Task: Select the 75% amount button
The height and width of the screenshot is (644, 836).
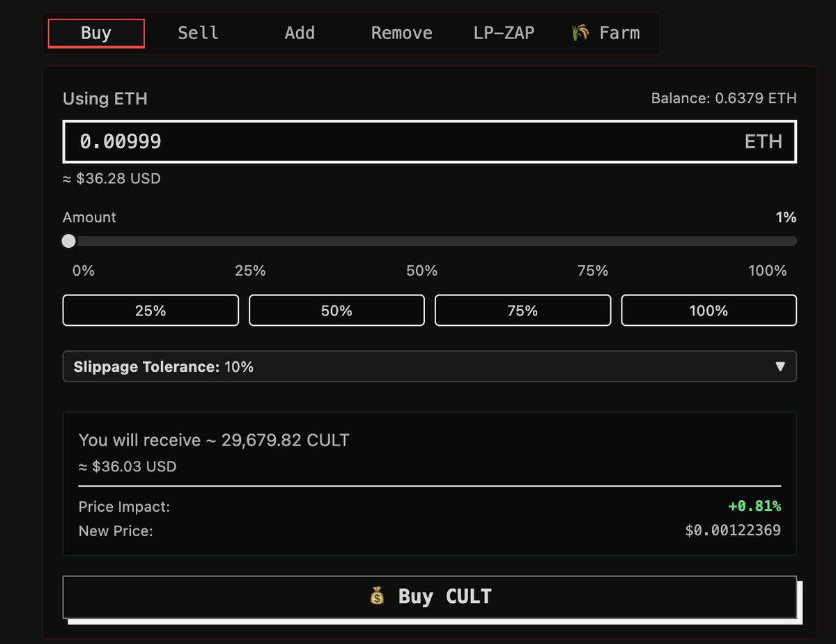Action: click(522, 311)
